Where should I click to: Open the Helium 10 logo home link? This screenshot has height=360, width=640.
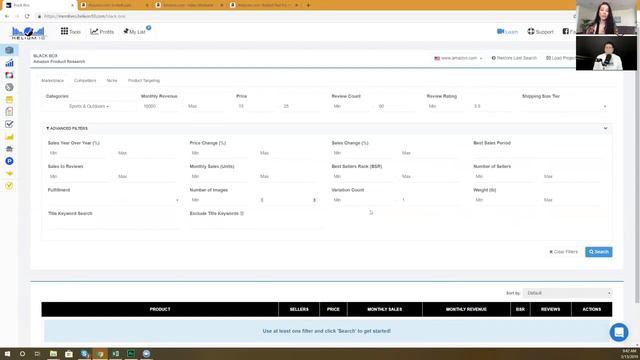28,33
